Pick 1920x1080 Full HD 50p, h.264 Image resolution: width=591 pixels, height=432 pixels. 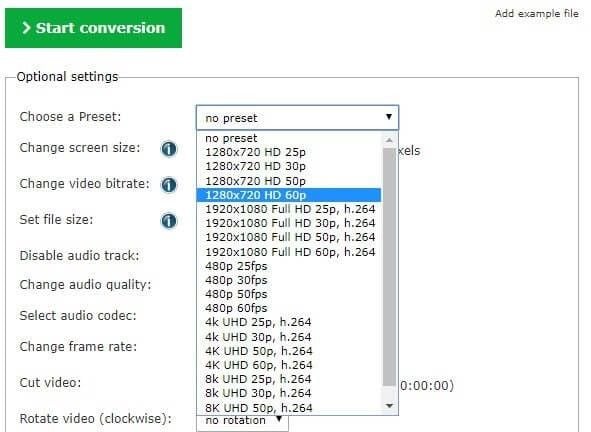(x=289, y=237)
